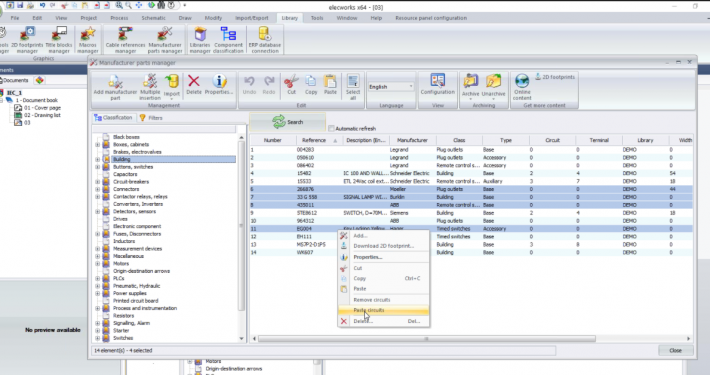Open Add manufacturer part tool
Image resolution: width=710 pixels, height=375 pixels.
[115, 87]
